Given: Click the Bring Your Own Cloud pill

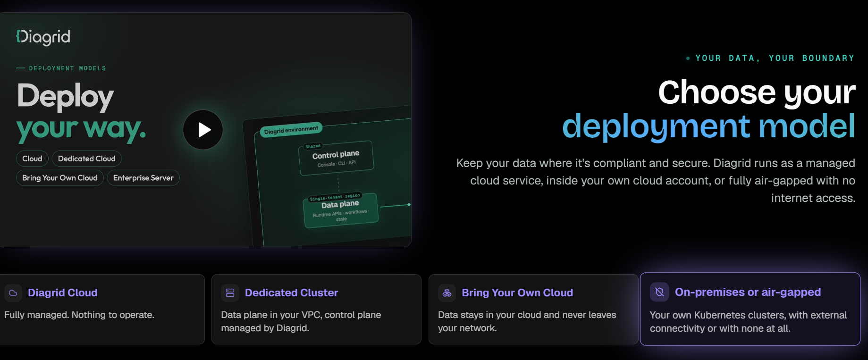Looking at the screenshot, I should pyautogui.click(x=60, y=178).
